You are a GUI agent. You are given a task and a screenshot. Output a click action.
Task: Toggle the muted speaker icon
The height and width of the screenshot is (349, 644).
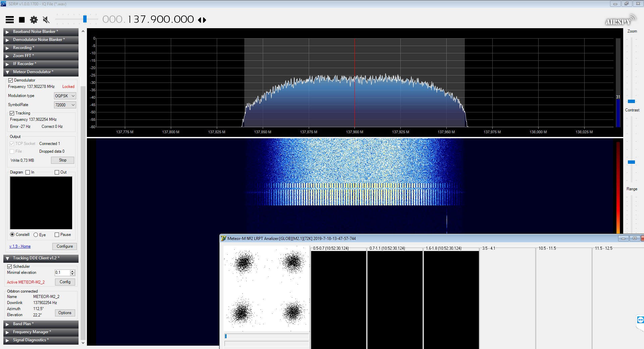click(46, 20)
